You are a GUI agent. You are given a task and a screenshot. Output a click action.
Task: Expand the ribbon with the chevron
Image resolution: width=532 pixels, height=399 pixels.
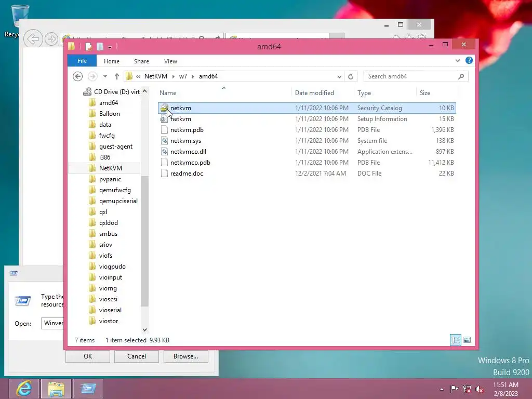457,61
